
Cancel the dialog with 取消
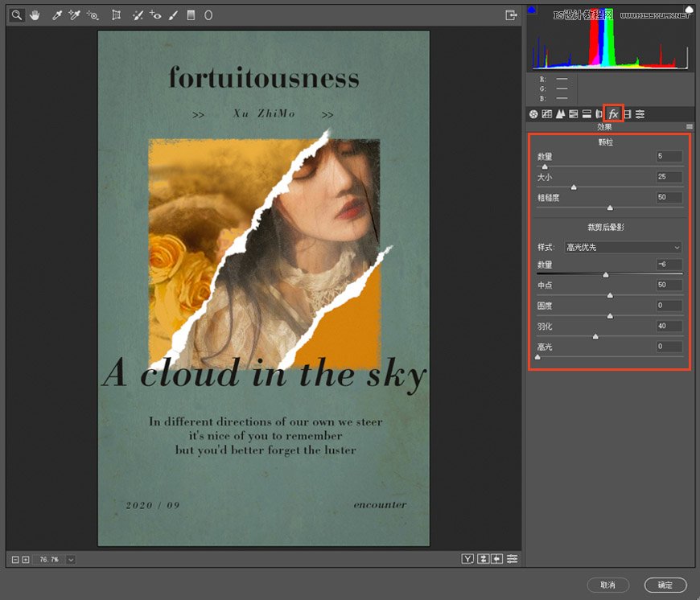point(608,586)
